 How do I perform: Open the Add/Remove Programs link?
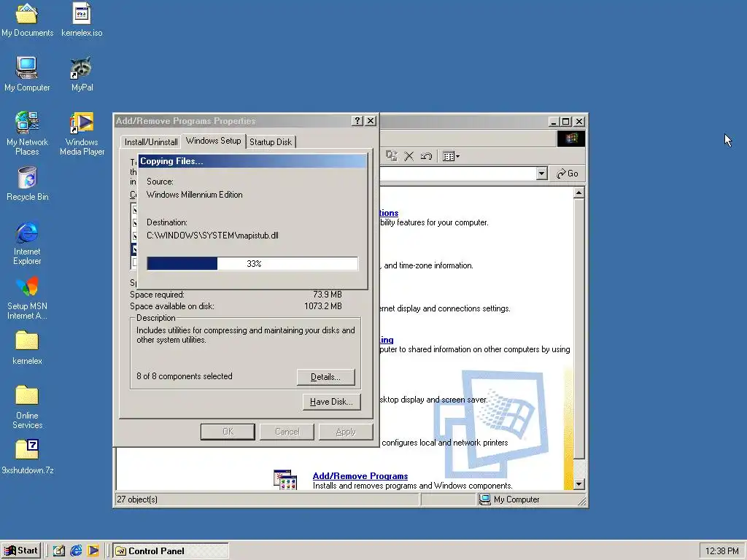[x=360, y=475]
